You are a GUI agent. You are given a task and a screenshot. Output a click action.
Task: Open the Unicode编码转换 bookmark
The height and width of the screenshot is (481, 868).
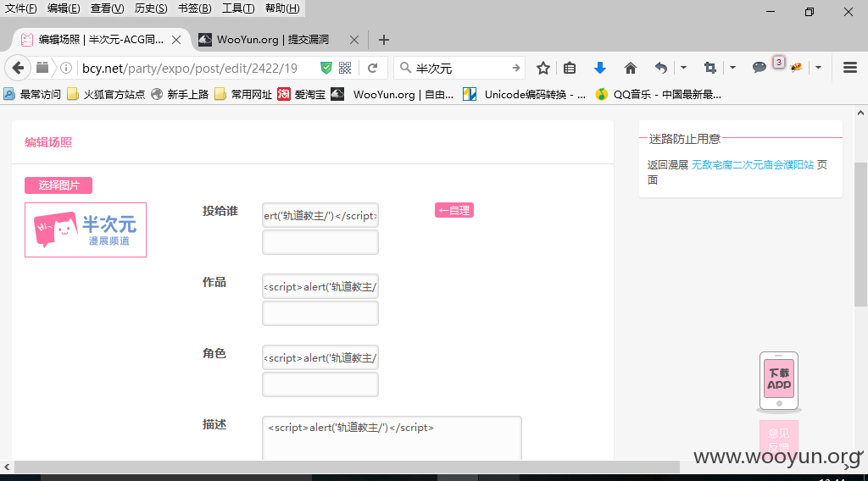coord(524,95)
